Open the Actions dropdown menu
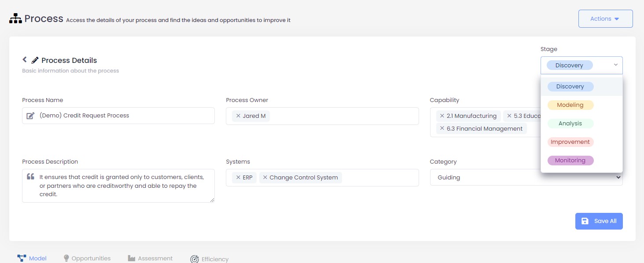The image size is (644, 263). point(605,18)
